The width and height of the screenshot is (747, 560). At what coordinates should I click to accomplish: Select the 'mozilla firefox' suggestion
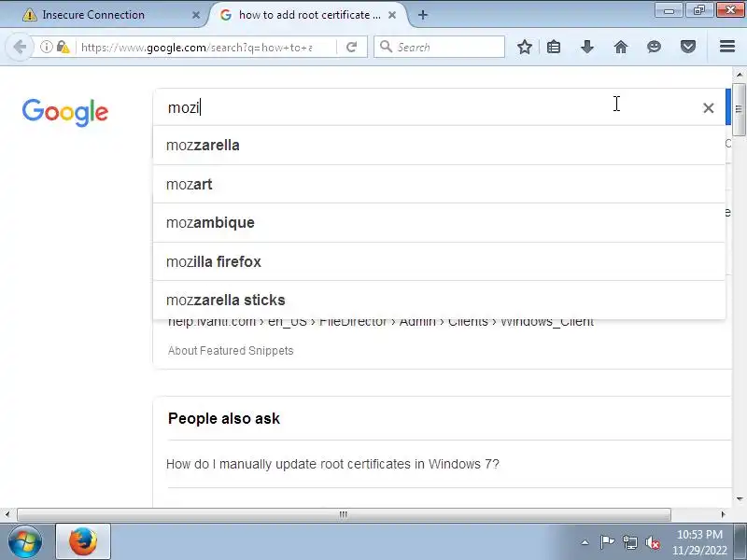tap(439, 262)
